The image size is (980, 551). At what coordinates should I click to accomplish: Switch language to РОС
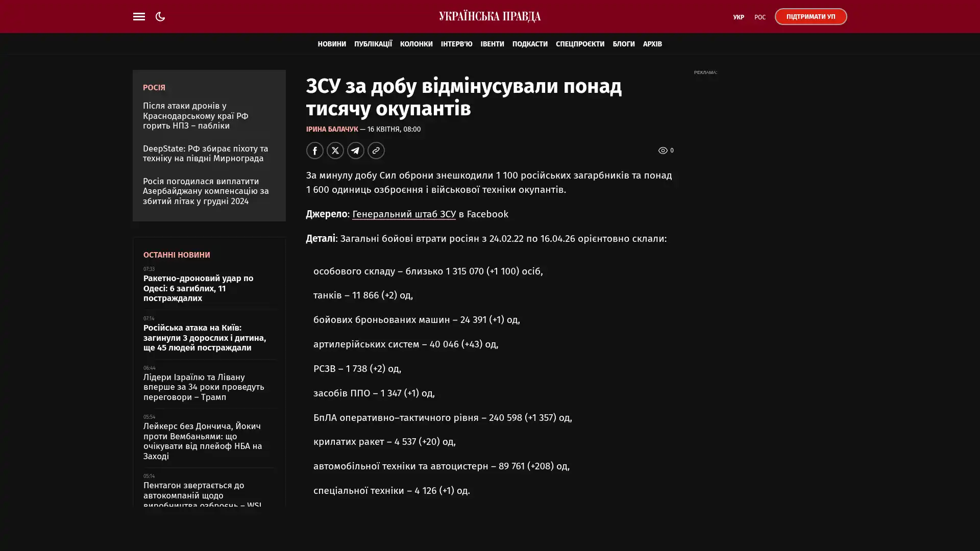(759, 17)
